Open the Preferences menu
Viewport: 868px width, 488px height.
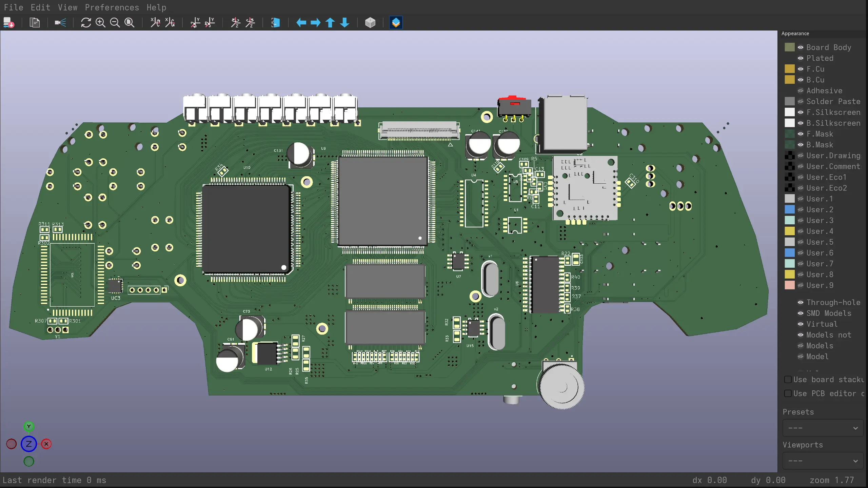point(112,7)
